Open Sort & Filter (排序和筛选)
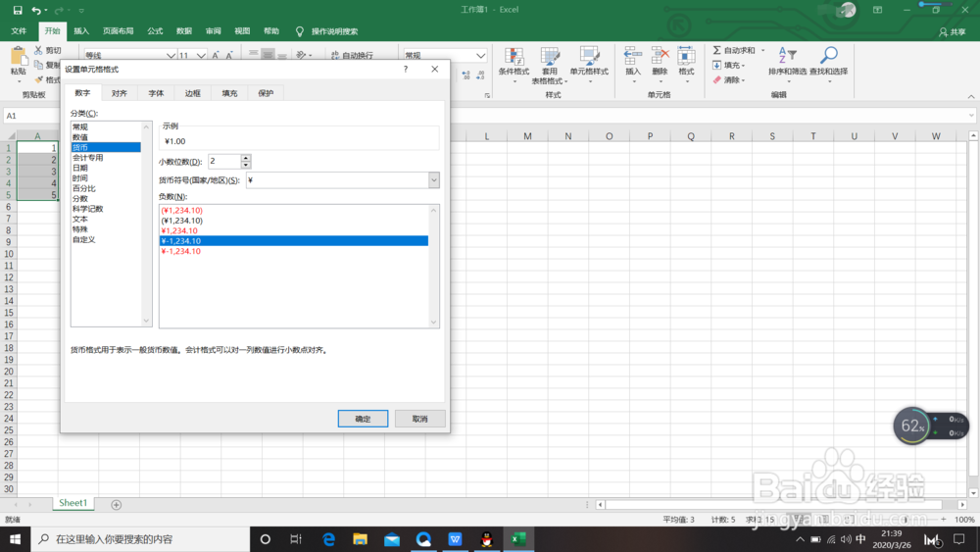The width and height of the screenshot is (980, 552). [x=788, y=65]
